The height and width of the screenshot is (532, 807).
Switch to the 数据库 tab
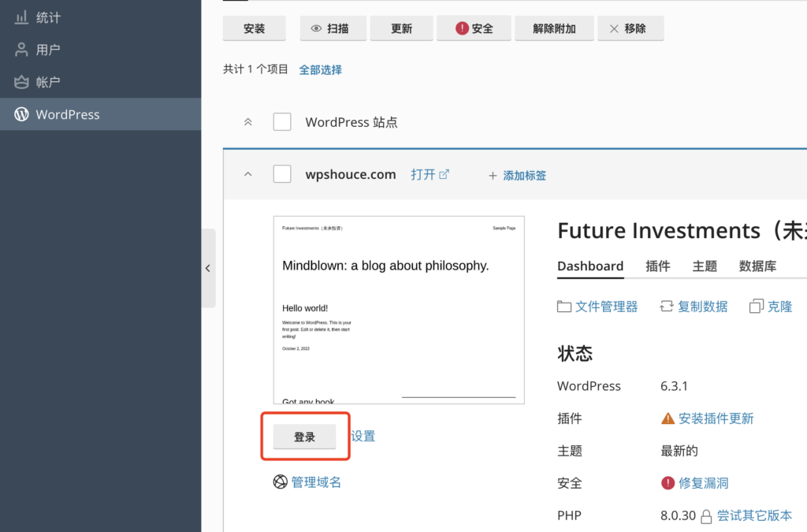[x=757, y=266]
